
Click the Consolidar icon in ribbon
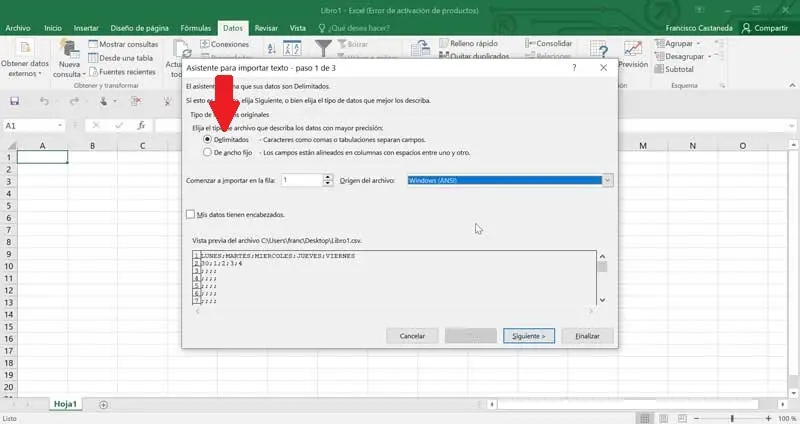pyautogui.click(x=530, y=44)
